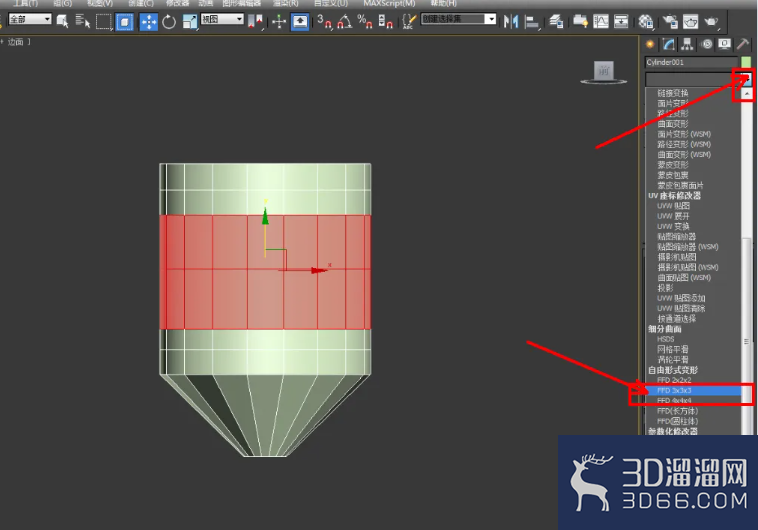Open Schematic View

point(621,21)
